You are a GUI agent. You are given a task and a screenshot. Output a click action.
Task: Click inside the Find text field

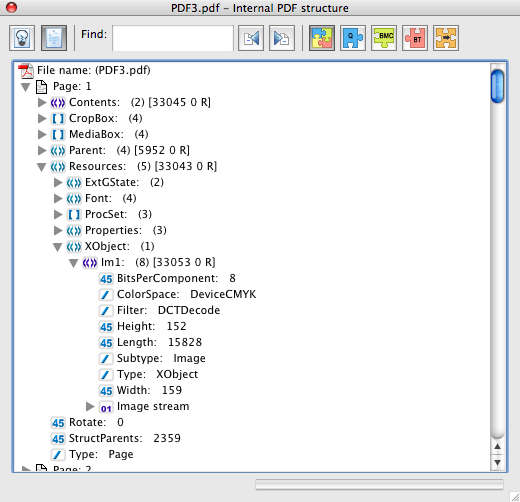(x=173, y=38)
